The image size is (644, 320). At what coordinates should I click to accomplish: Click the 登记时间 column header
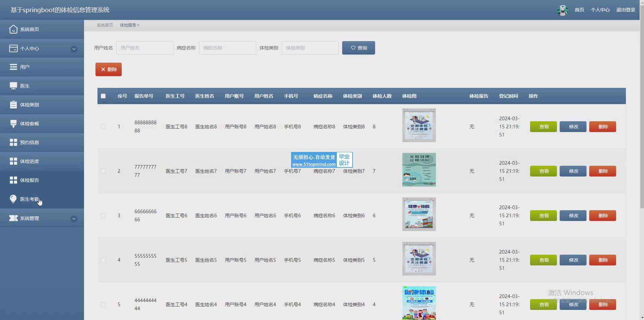coord(508,96)
